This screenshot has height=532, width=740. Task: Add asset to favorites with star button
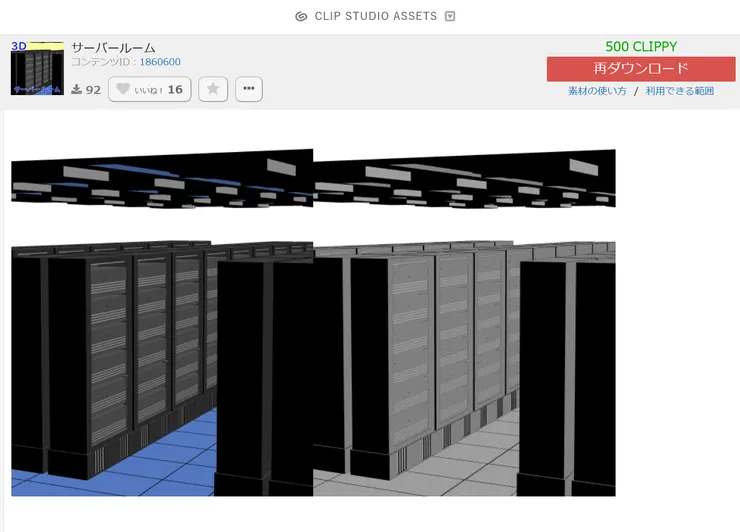tap(213, 89)
